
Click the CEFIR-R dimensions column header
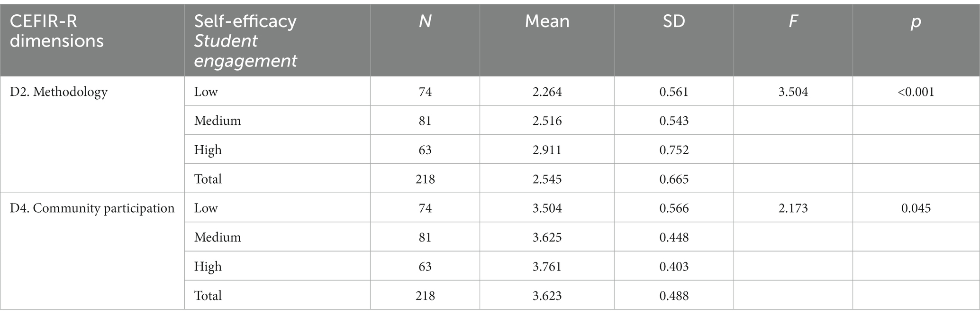(57, 31)
